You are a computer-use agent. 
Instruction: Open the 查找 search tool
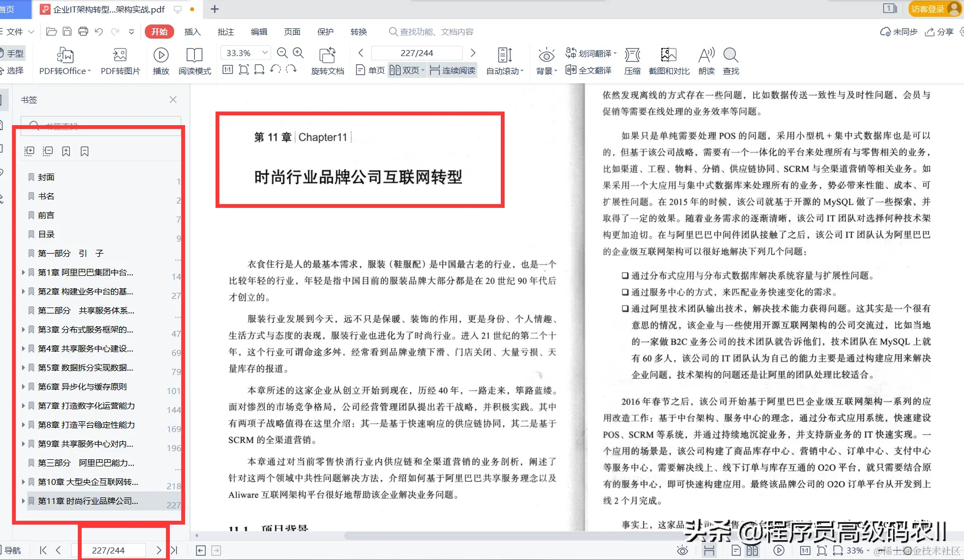pos(730,61)
